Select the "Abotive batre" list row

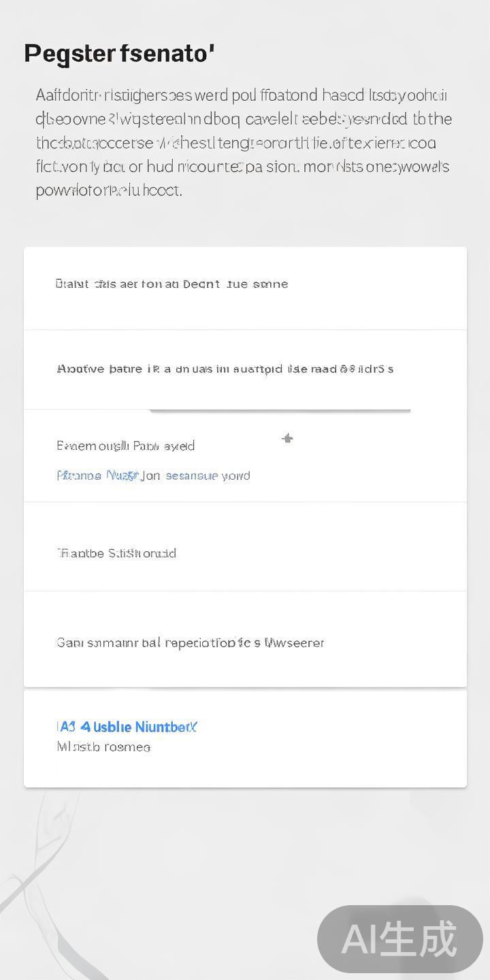[x=225, y=369]
